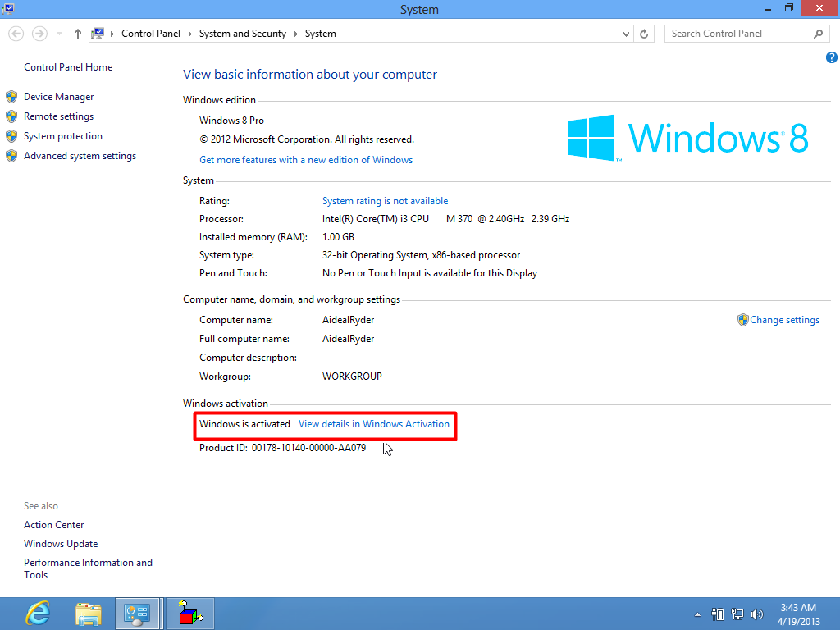Image resolution: width=840 pixels, height=630 pixels.
Task: Open address bar history dropdown
Action: coord(626,34)
